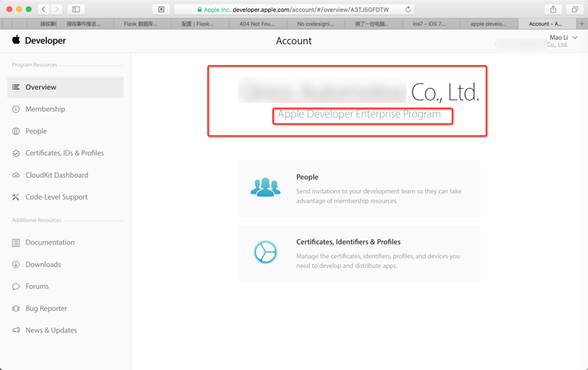588x370 pixels.
Task: Click the Certificates gear-wheel icon in card
Action: pyautogui.click(x=265, y=252)
